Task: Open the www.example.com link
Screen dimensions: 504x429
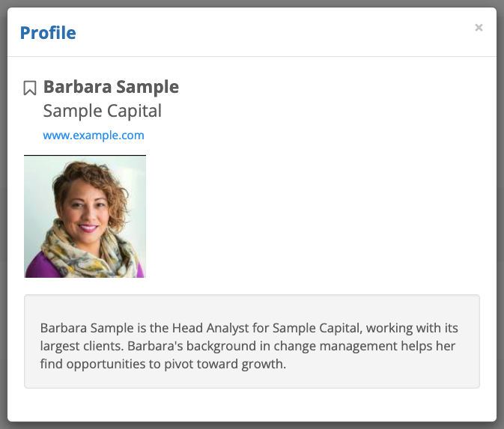Action: tap(94, 136)
